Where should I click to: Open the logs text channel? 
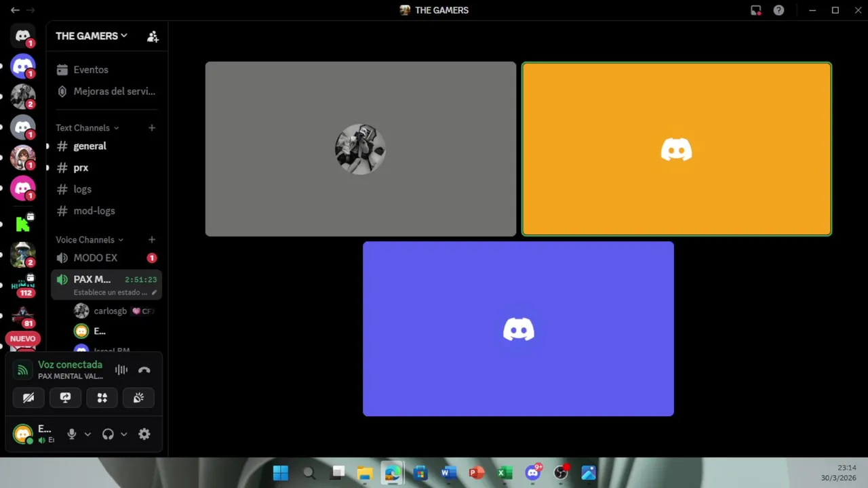tap(106, 189)
